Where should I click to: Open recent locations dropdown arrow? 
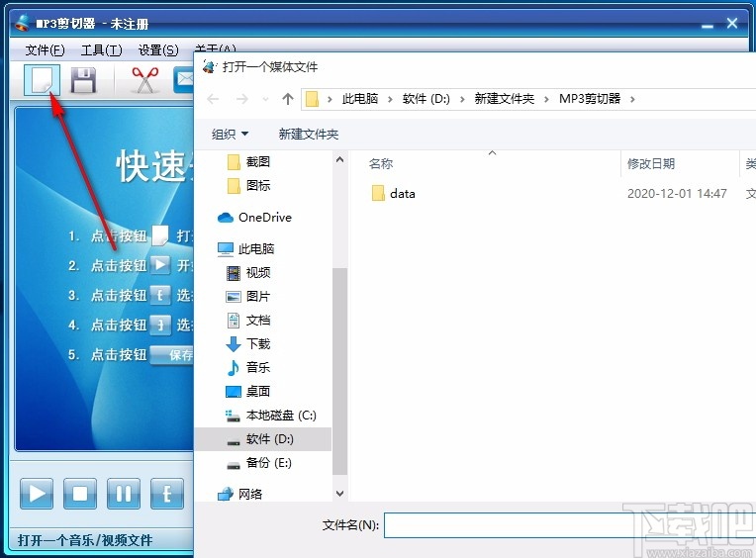coord(265,99)
